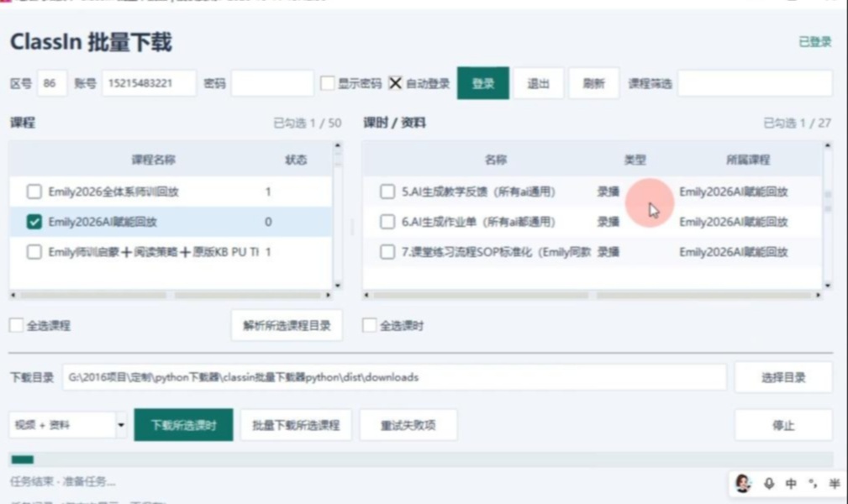Toggle the 显示密码 checkbox

point(327,83)
